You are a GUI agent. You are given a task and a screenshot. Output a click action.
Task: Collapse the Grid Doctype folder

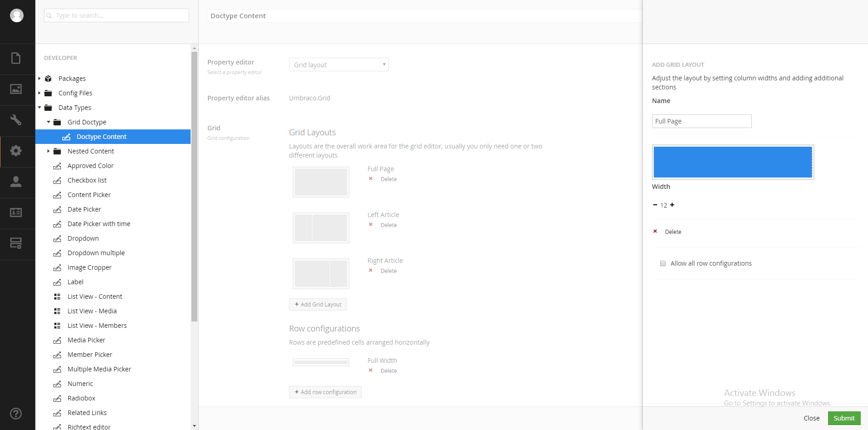(x=49, y=122)
